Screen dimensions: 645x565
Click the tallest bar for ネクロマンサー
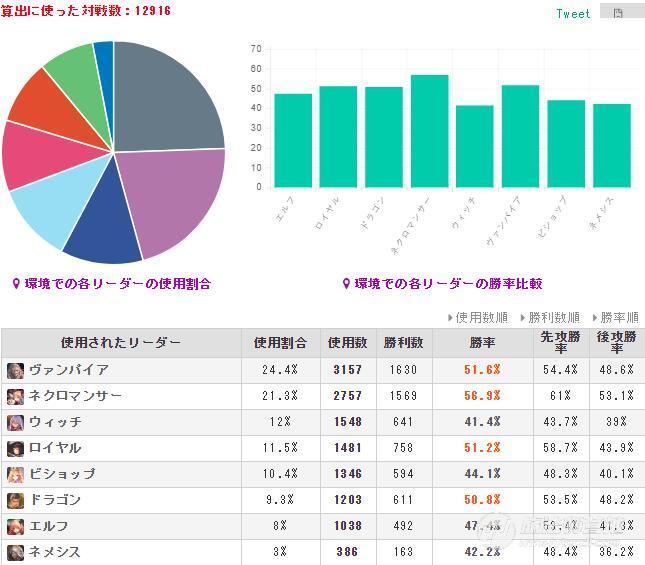429,131
